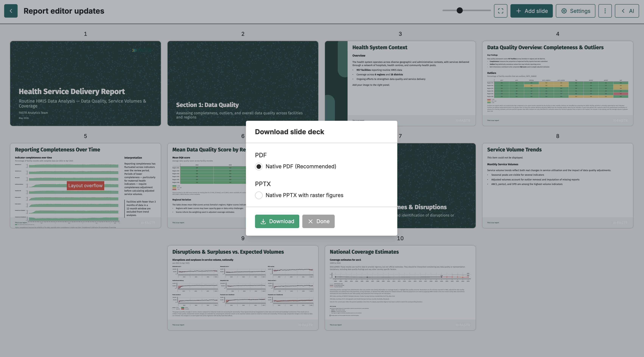This screenshot has height=357, width=644.
Task: Click the Report editor updates title
Action: [x=64, y=11]
